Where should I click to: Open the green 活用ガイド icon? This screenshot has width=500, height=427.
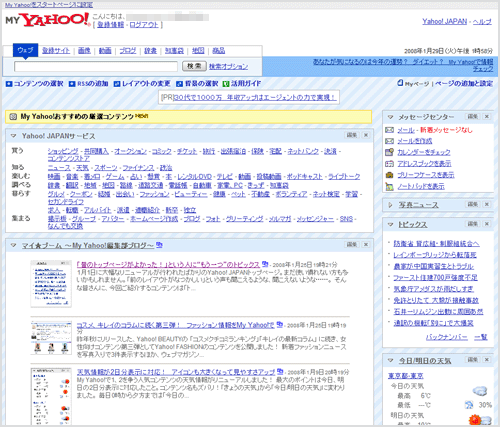click(x=226, y=84)
